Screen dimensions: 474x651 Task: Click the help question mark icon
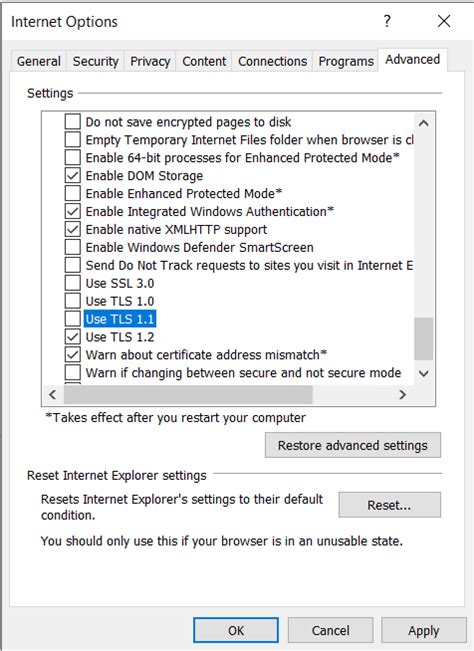pos(387,21)
